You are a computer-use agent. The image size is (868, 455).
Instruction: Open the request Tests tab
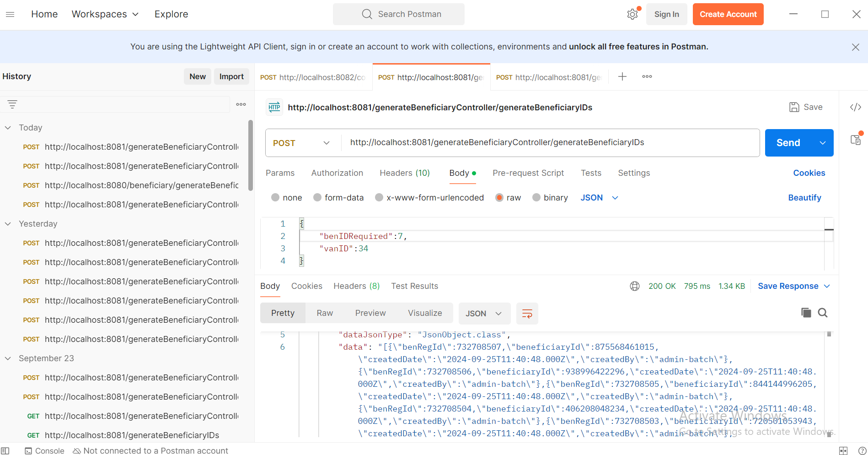591,173
